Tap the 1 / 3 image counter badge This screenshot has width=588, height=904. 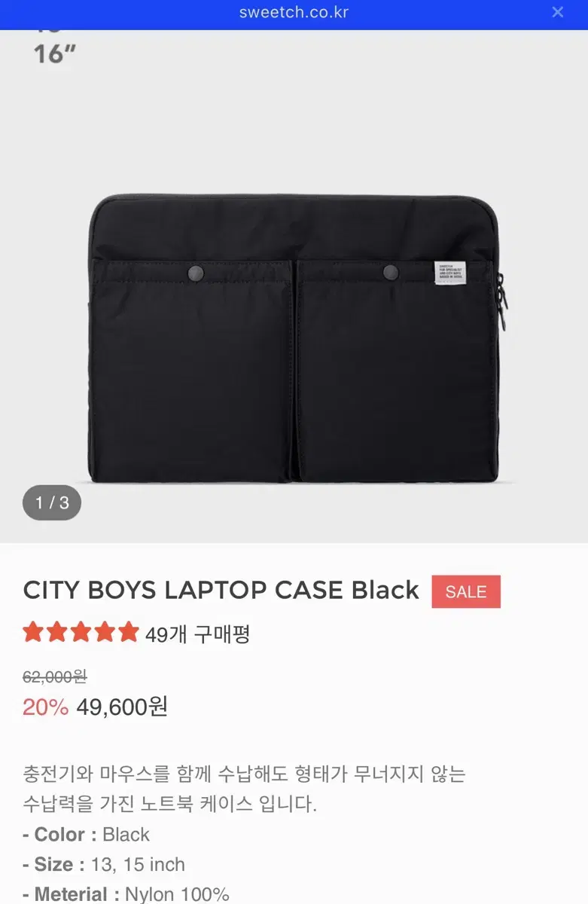coord(52,502)
